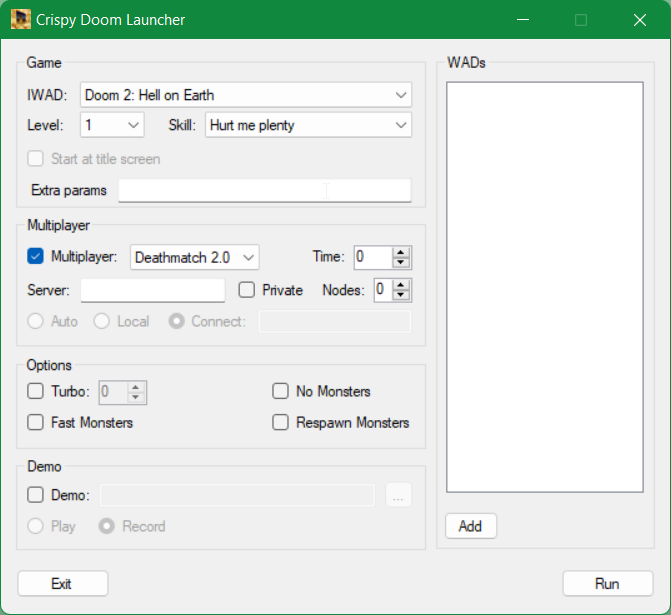
Task: Open the IWAD dropdown showing Doom 2: Hell on Earth
Action: coord(246,95)
